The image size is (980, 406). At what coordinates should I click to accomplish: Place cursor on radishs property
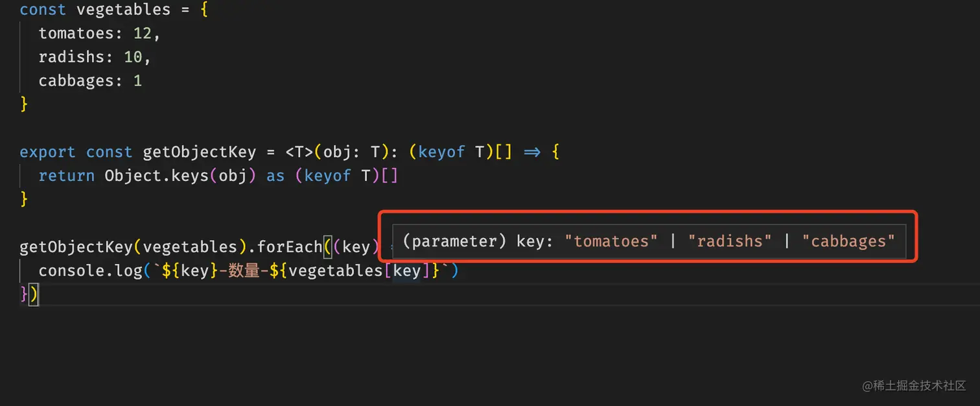[x=71, y=57]
